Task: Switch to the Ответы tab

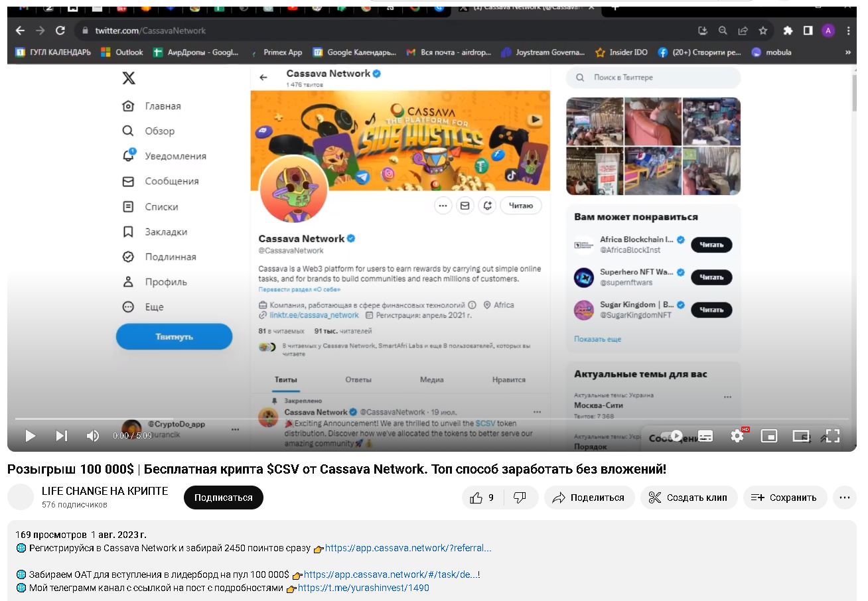Action: 358,380
